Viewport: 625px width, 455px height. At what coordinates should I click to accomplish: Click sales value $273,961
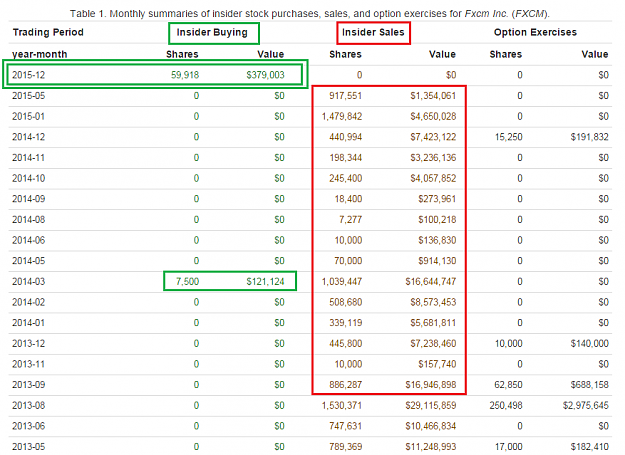(x=437, y=199)
